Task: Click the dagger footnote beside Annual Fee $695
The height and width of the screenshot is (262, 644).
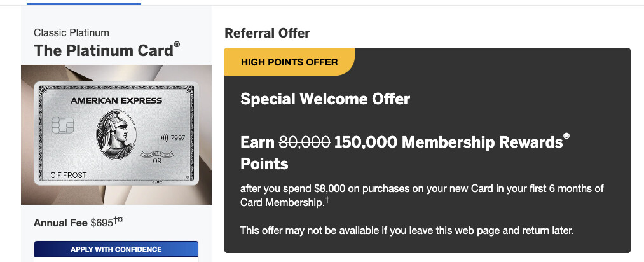Action: coord(118,220)
